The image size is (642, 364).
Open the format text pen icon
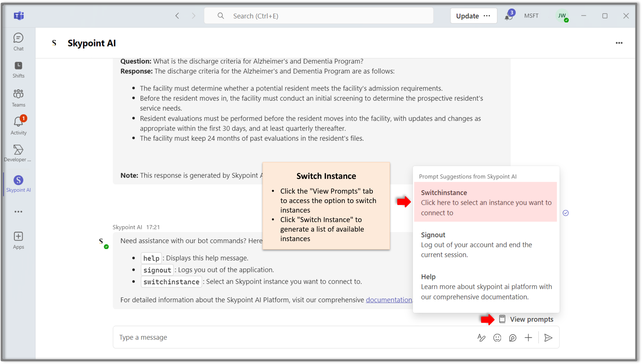(481, 338)
